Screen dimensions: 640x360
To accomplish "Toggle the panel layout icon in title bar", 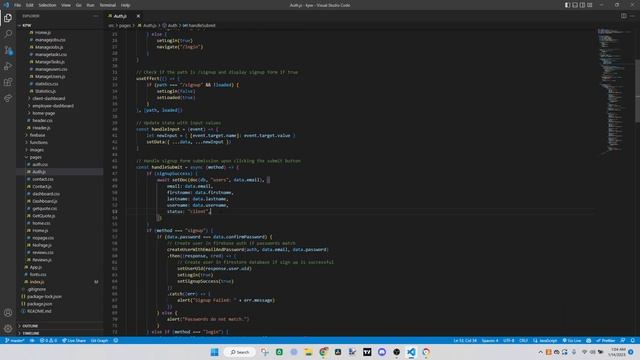I will click(x=575, y=5).
